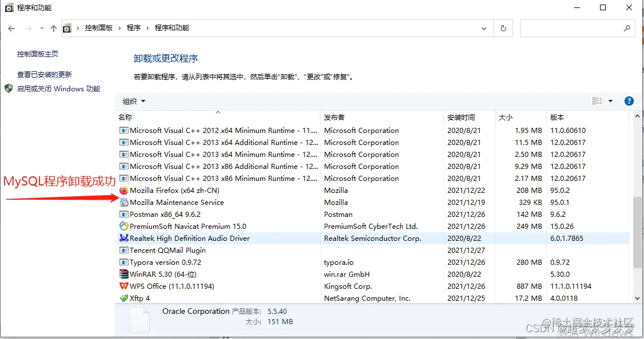Open the help button
644x339 pixels.
pos(629,101)
